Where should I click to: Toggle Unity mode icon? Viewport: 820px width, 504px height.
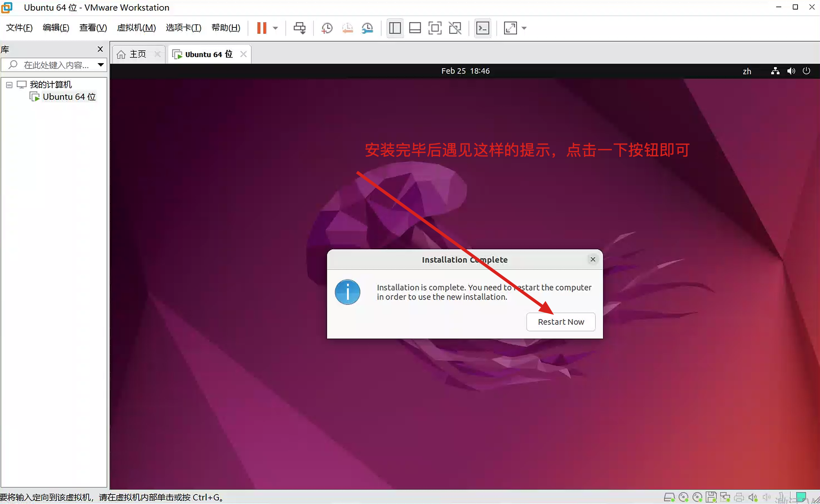tap(455, 28)
